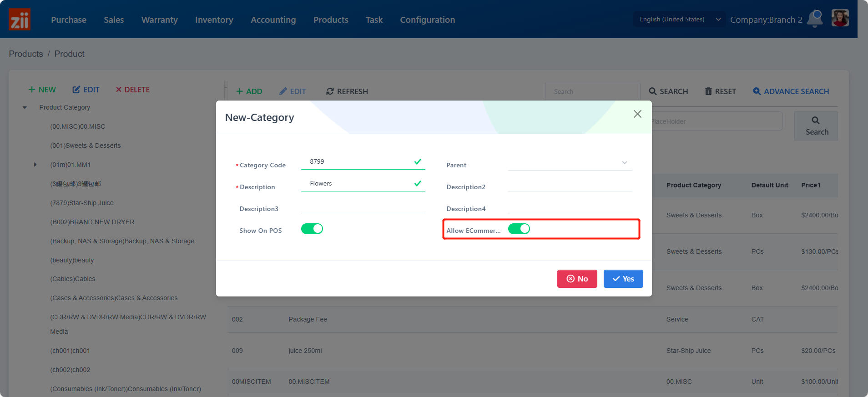Click the Reset trash icon
The width and height of the screenshot is (868, 397).
pos(708,91)
